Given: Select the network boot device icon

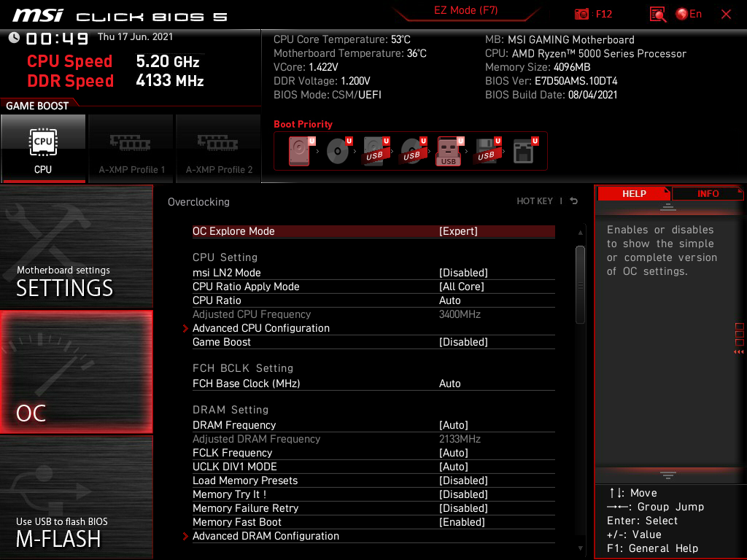Looking at the screenshot, I should (522, 151).
